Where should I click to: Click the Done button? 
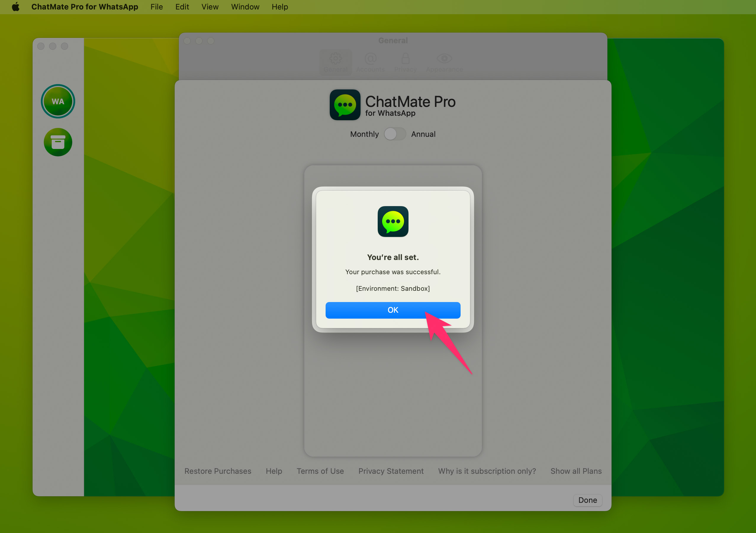click(x=587, y=500)
